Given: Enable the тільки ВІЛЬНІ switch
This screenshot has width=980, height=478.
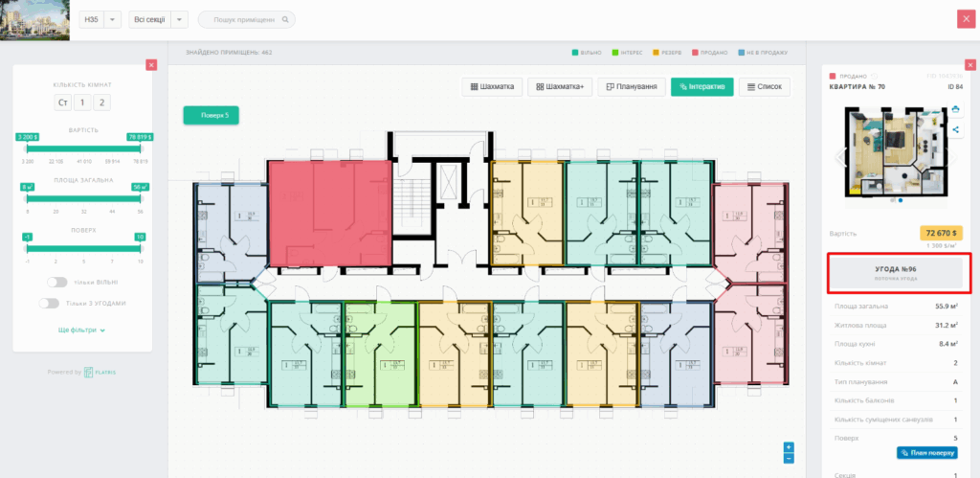Looking at the screenshot, I should pos(56,283).
